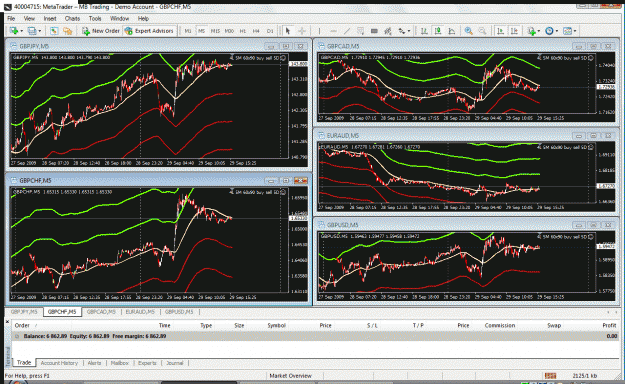This screenshot has height=384, width=625.
Task: Switch chart to candlesticks style
Action: [438, 31]
